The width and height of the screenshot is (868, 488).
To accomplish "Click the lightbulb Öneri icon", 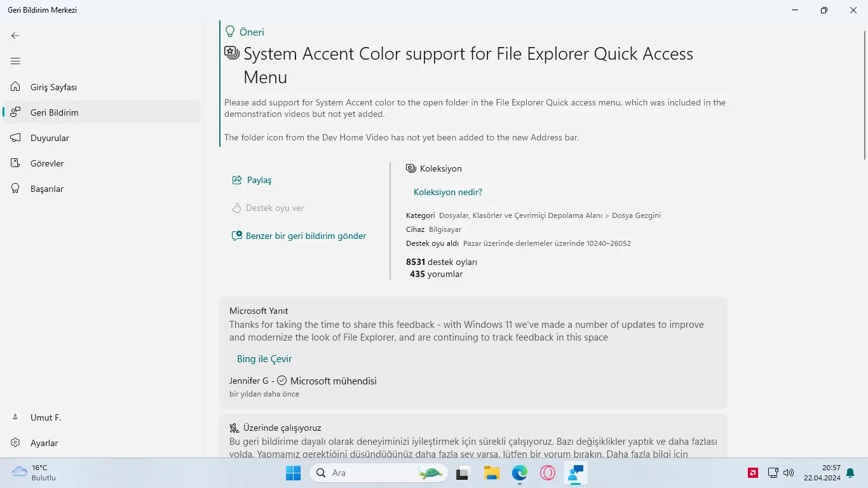I will click(230, 32).
